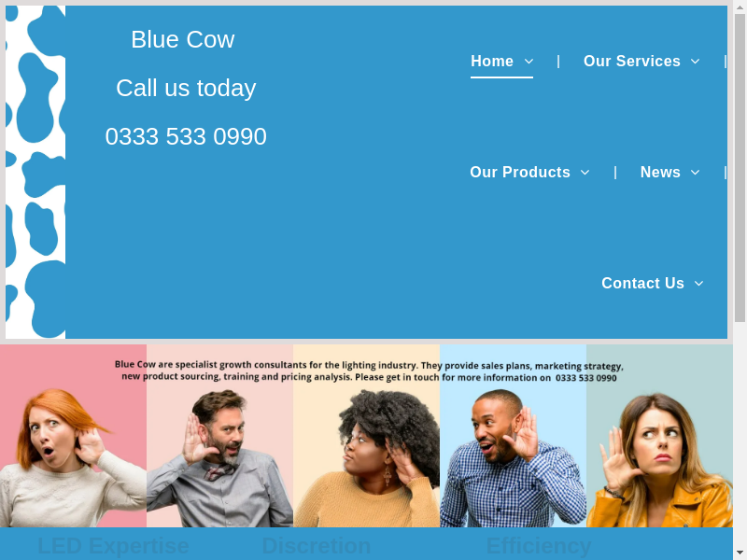Click the 0333 533 0990 phone number
Screen dimensions: 747x560
coord(186,136)
